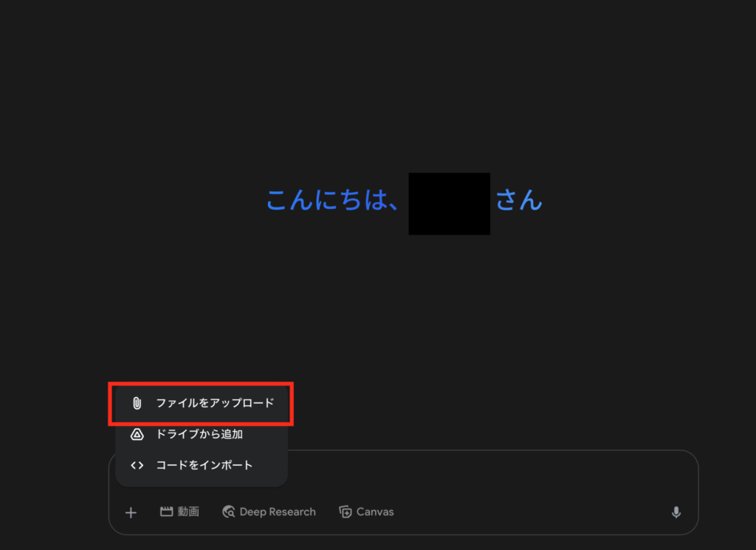Click the Canvas document icon
Image resolution: width=756 pixels, height=550 pixels.
point(346,512)
